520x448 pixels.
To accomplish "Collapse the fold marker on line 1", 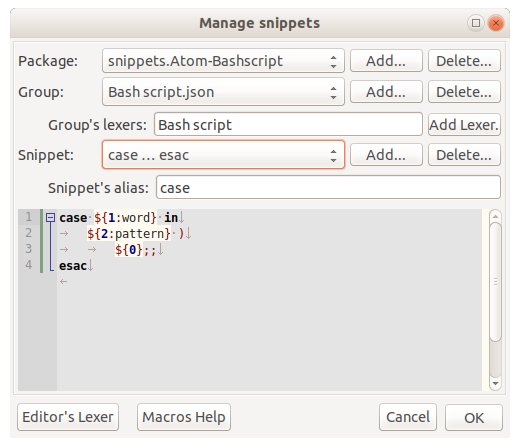I will point(50,218).
